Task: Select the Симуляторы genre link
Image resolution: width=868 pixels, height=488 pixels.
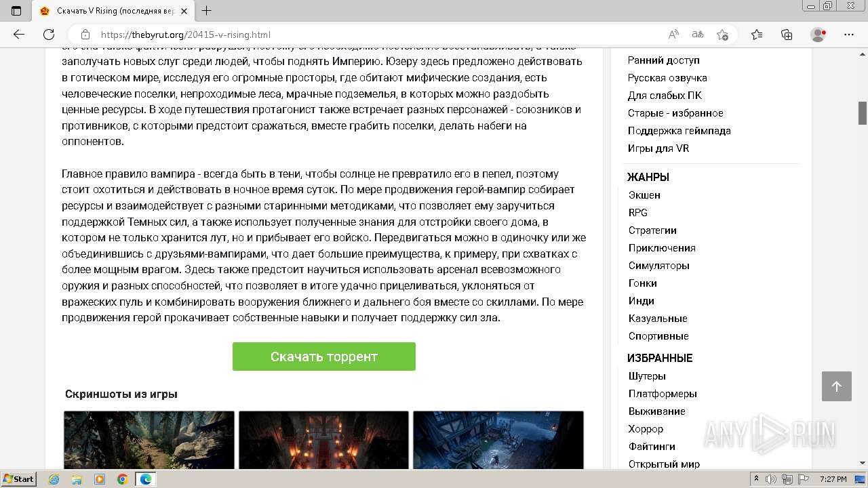Action: pyautogui.click(x=659, y=266)
